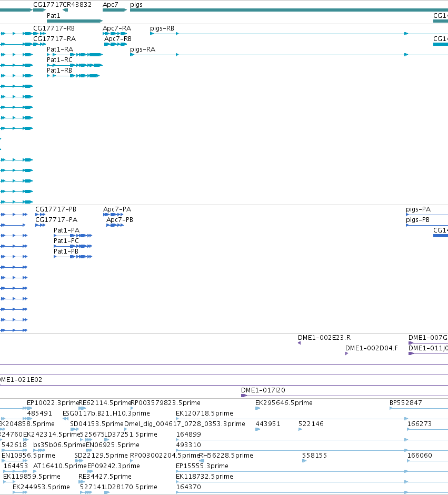Select protein Apc7-PB
This screenshot has height=495, width=448.
click(x=120, y=220)
